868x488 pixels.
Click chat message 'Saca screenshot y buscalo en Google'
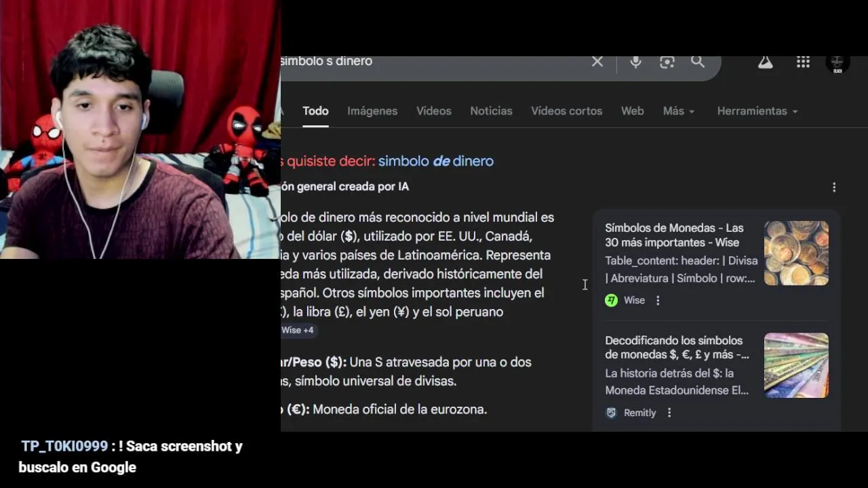130,457
